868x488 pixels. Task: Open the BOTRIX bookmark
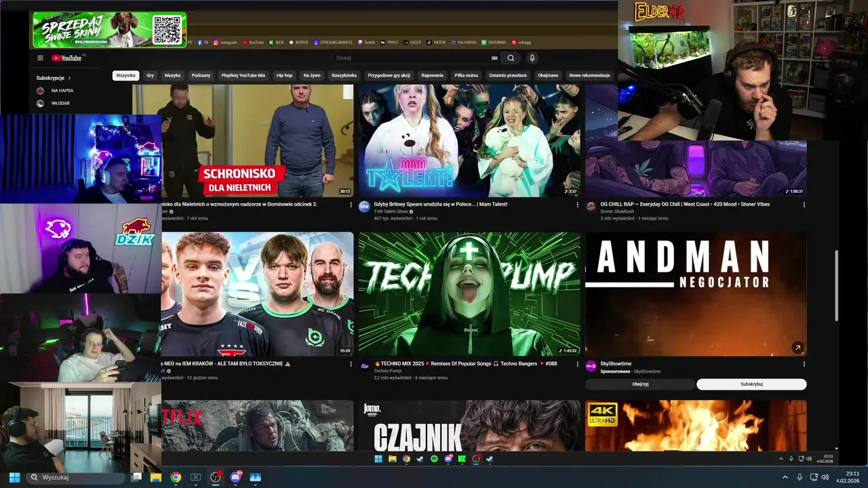(x=298, y=42)
